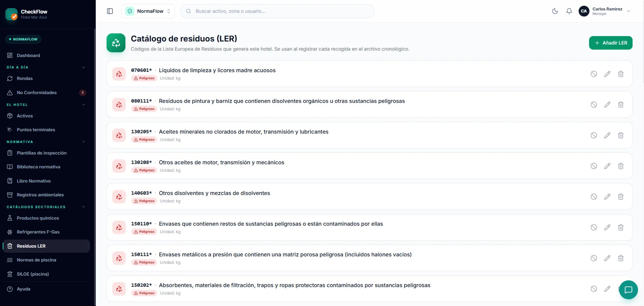Open Productos químicos catalog
644x306 pixels.
(46, 218)
